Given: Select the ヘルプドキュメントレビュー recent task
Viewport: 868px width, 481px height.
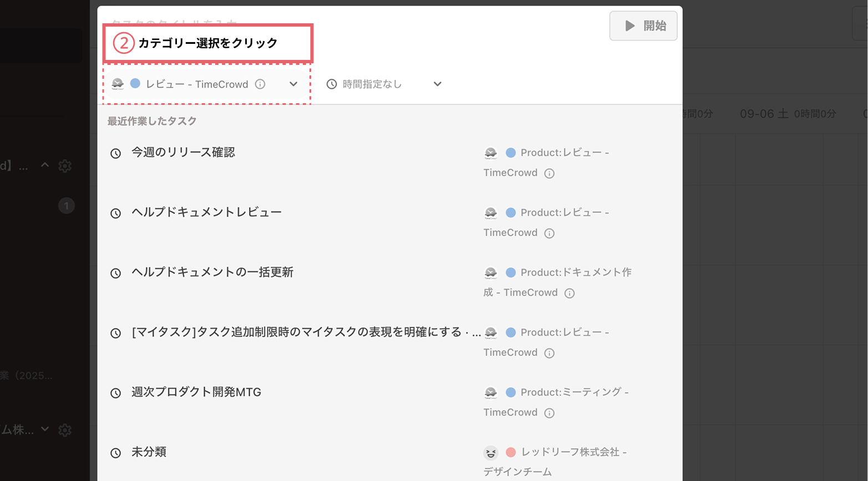Looking at the screenshot, I should (x=206, y=212).
